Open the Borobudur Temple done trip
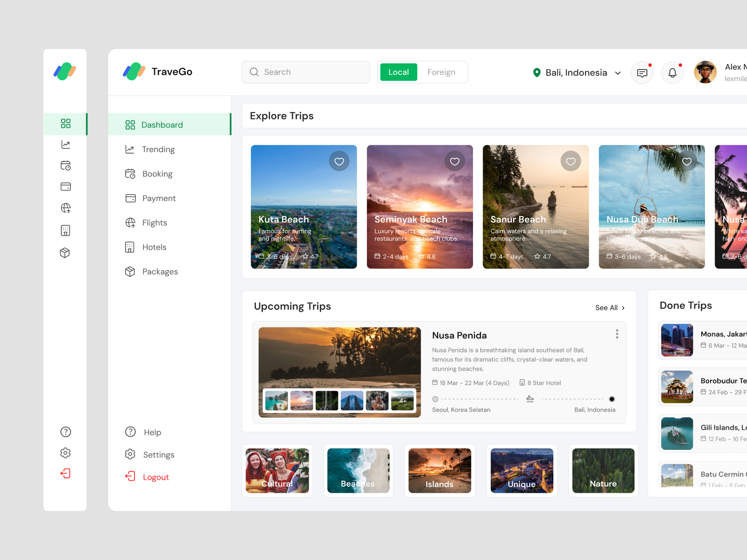This screenshot has width=747, height=560. (x=703, y=387)
